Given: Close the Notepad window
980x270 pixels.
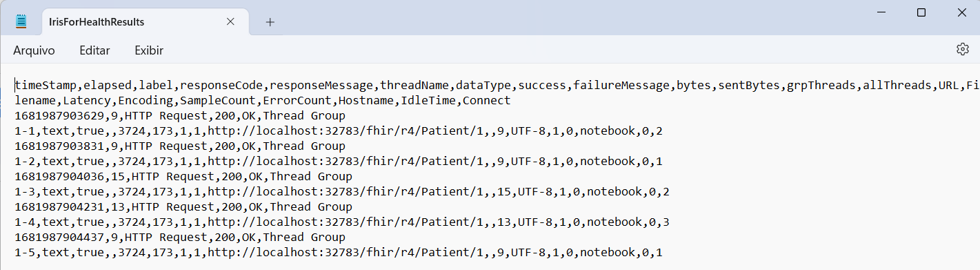Looking at the screenshot, I should coord(962,12).
